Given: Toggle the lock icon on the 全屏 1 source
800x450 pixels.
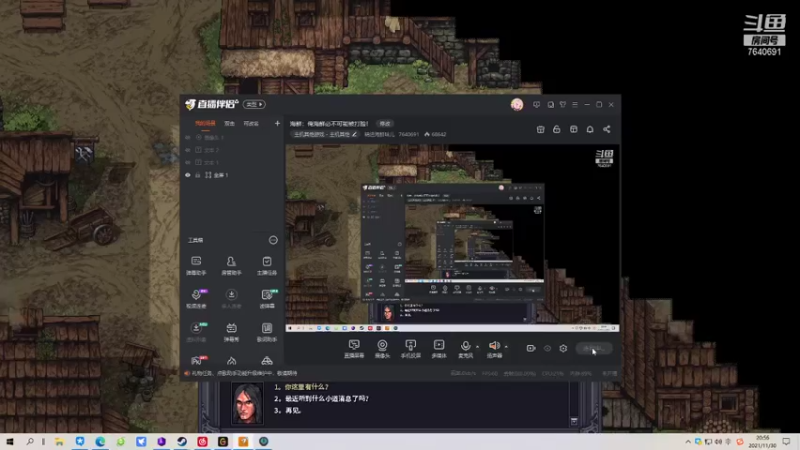Looking at the screenshot, I should click(198, 175).
